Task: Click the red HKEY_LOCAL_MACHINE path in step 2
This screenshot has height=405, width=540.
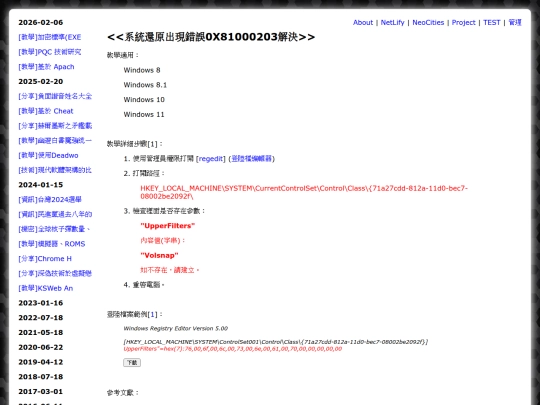Action: pyautogui.click(x=304, y=192)
